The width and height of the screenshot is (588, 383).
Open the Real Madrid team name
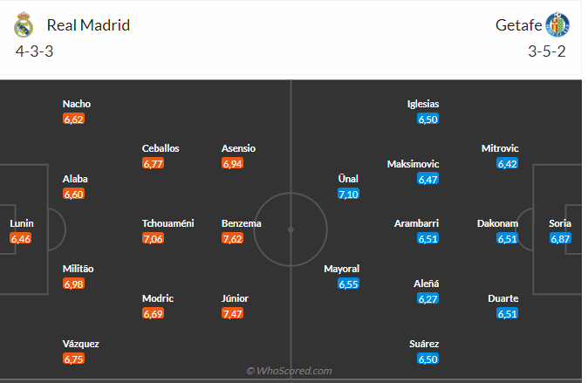88,24
